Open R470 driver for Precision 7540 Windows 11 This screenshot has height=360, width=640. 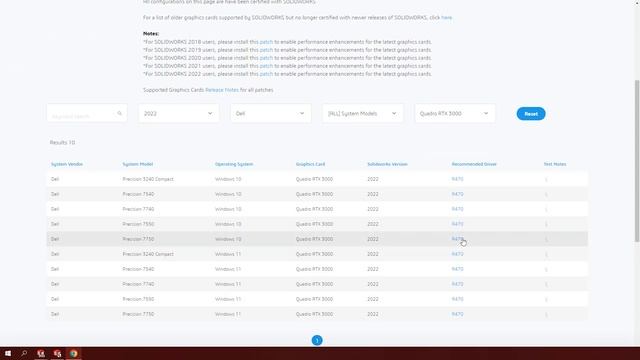click(457, 269)
